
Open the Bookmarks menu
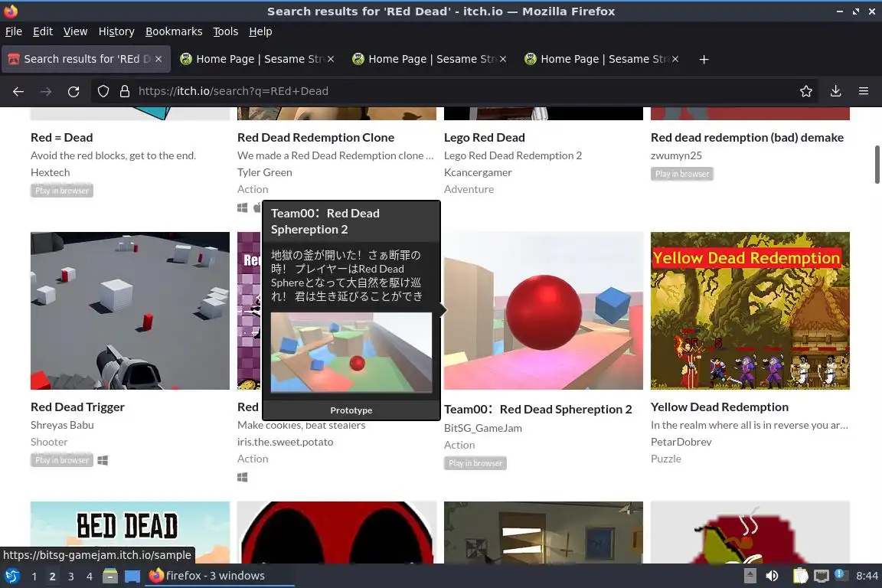coord(174,31)
